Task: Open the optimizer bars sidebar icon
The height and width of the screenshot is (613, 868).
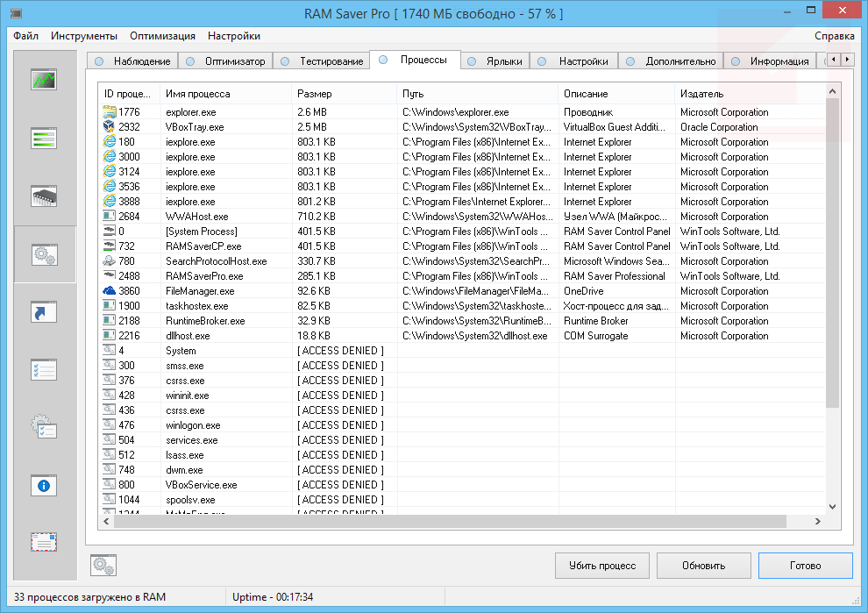Action: tap(44, 138)
